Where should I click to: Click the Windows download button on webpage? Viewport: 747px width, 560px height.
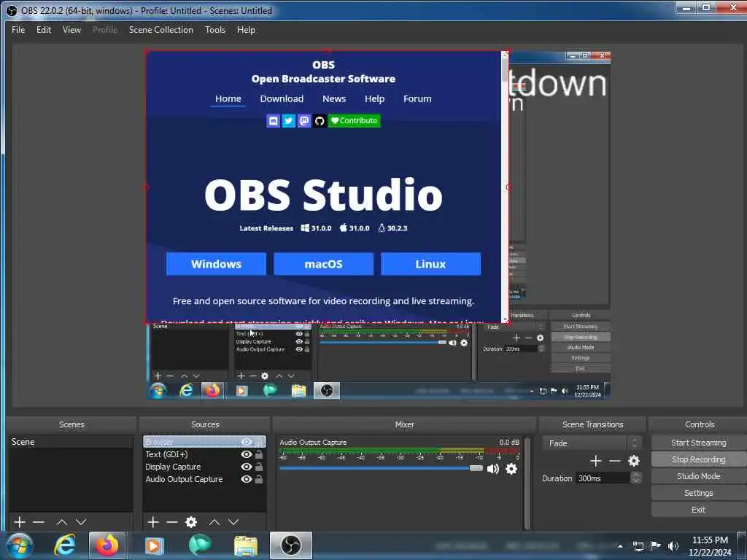[216, 264]
